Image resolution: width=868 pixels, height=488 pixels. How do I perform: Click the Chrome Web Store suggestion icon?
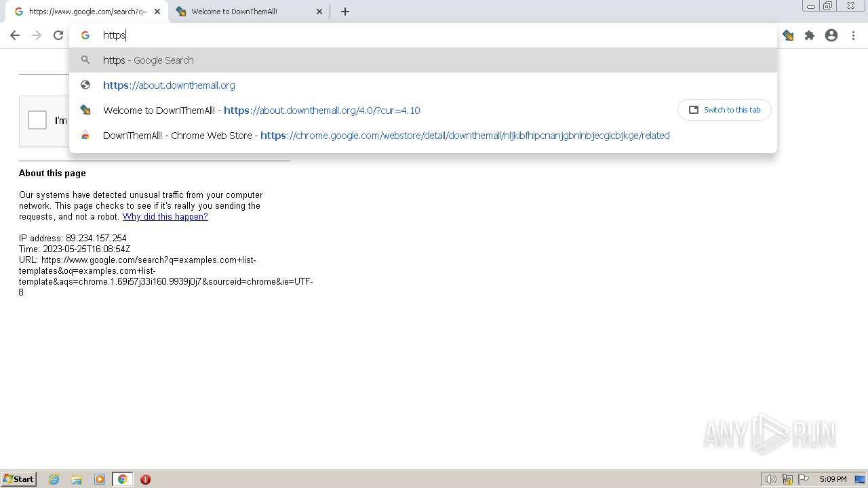point(85,136)
